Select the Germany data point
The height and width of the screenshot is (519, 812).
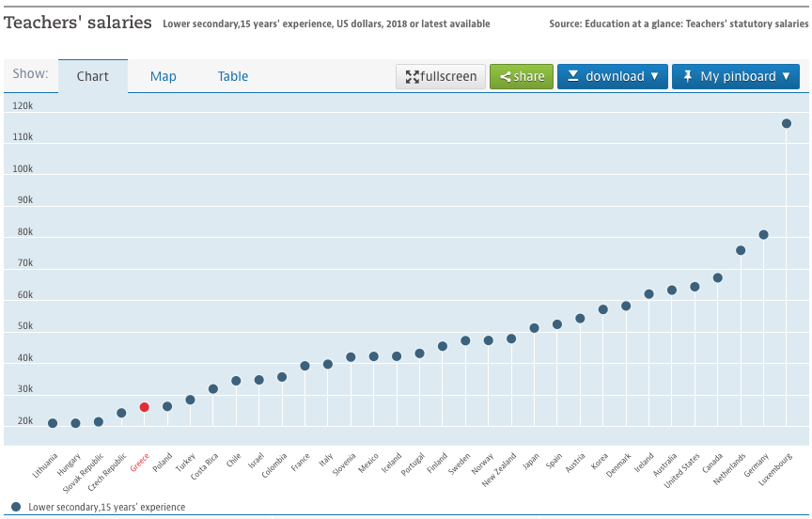[x=763, y=235]
